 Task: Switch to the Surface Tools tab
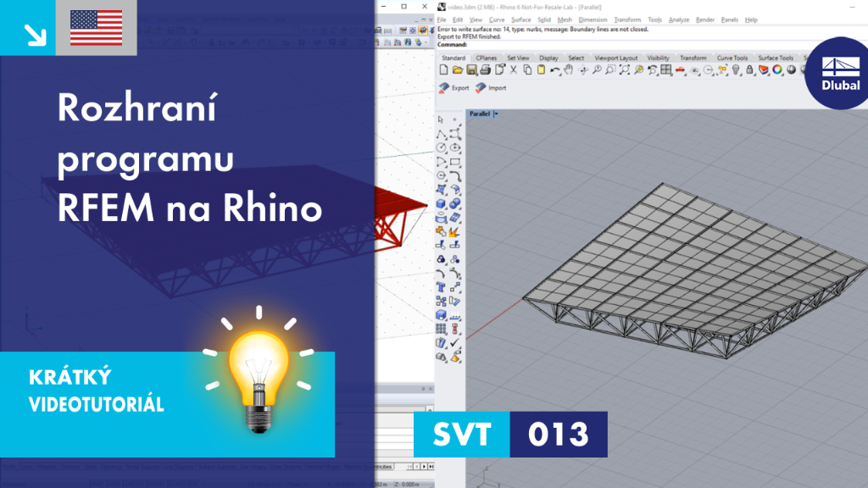click(x=776, y=58)
